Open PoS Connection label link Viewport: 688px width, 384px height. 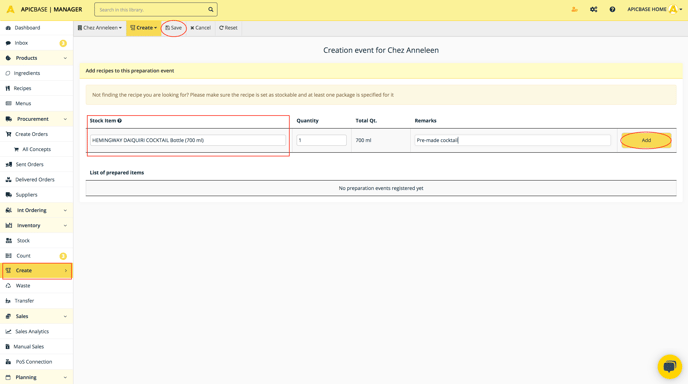click(x=34, y=362)
